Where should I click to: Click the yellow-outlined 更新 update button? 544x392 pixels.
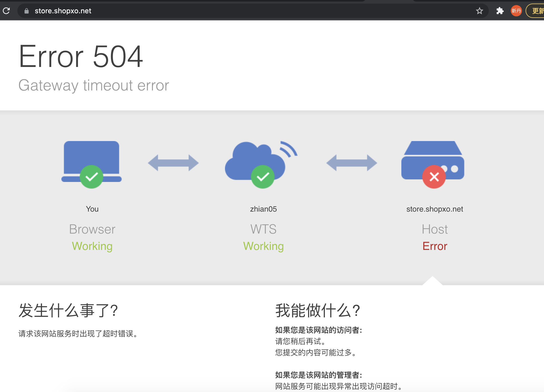point(535,11)
